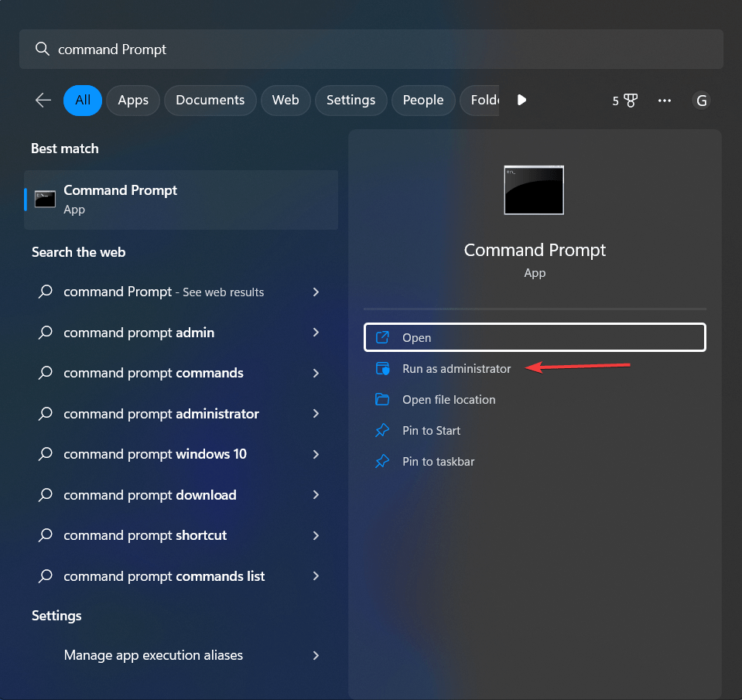Switch to the Apps filter
The width and height of the screenshot is (742, 700).
(x=132, y=100)
